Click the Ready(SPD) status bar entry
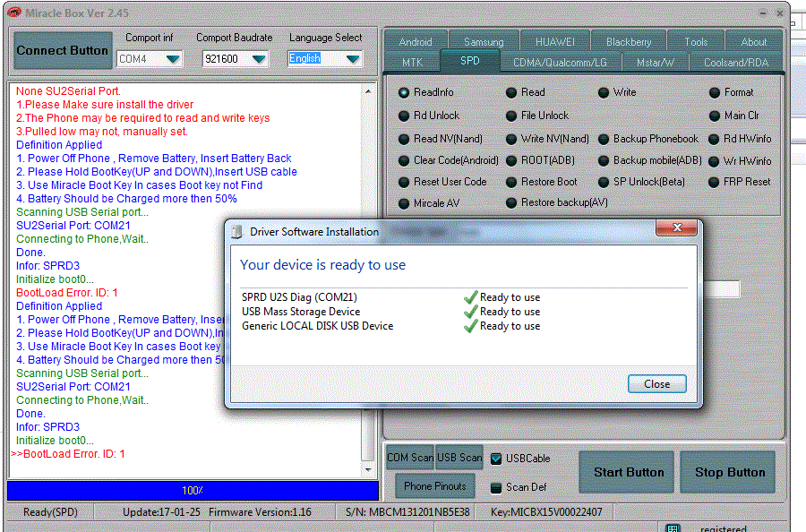Viewport: 806px width, 532px height. pos(50,512)
